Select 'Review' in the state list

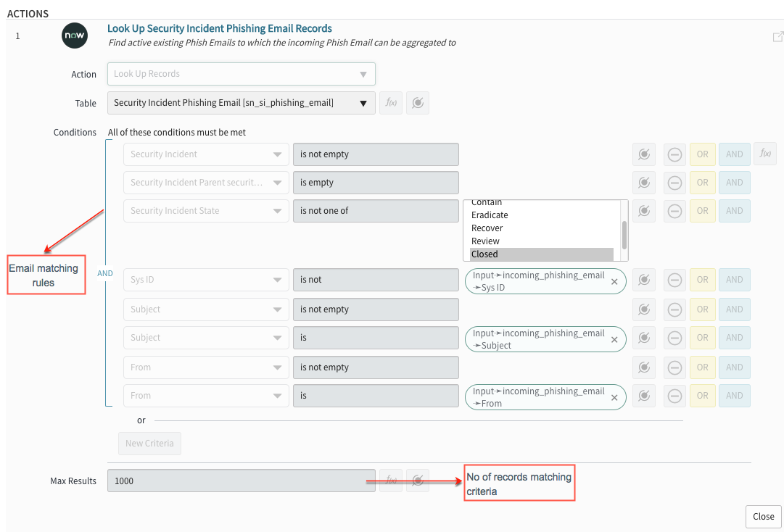542,241
